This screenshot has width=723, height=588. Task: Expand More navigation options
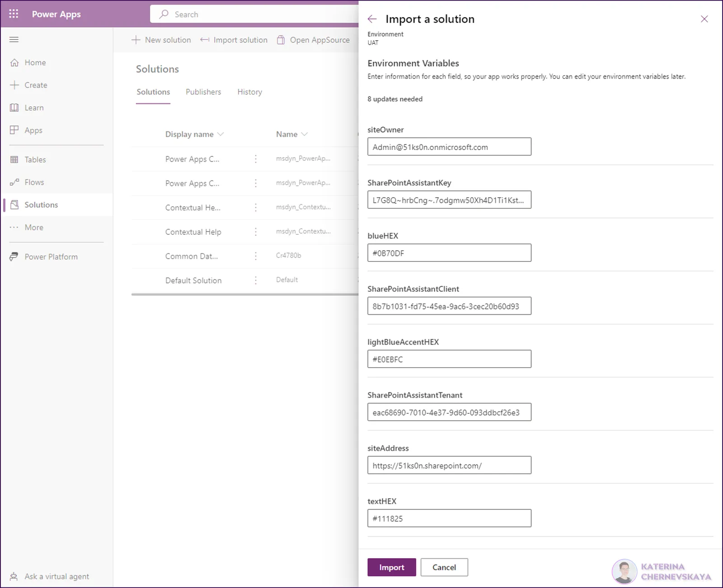coord(33,227)
